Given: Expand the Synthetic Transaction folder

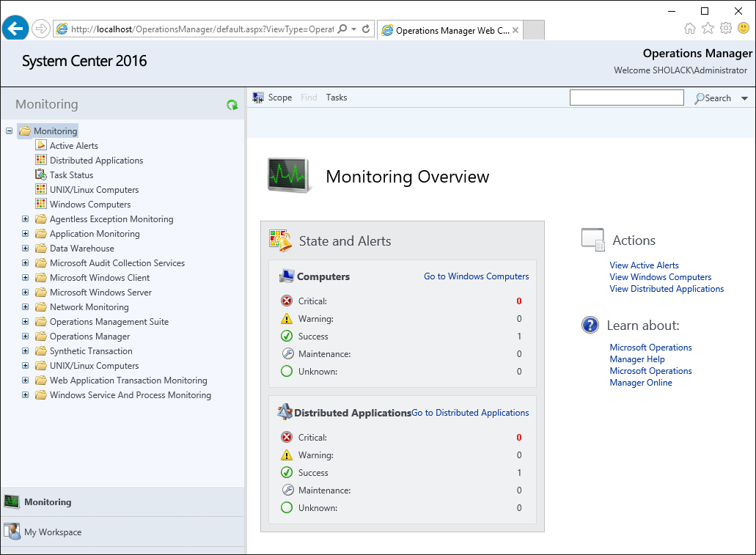Looking at the screenshot, I should pyautogui.click(x=26, y=351).
